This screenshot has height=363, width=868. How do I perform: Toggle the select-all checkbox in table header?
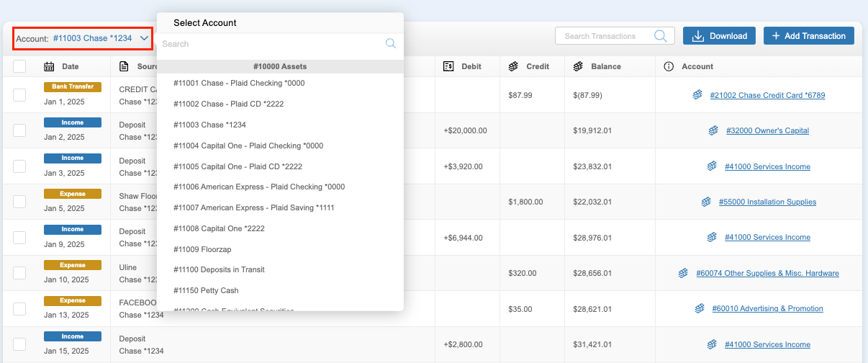[19, 66]
